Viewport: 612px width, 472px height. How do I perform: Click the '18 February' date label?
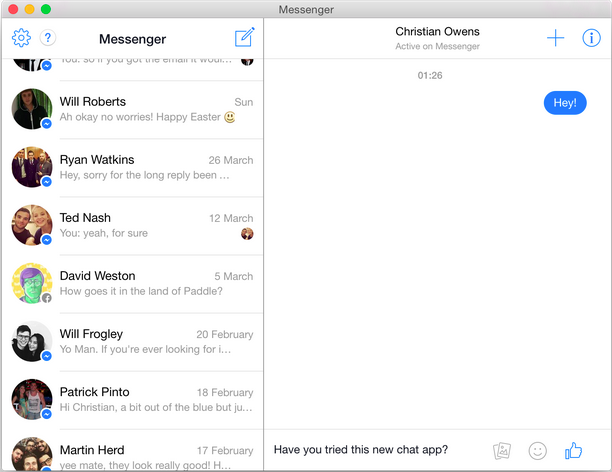coord(225,393)
